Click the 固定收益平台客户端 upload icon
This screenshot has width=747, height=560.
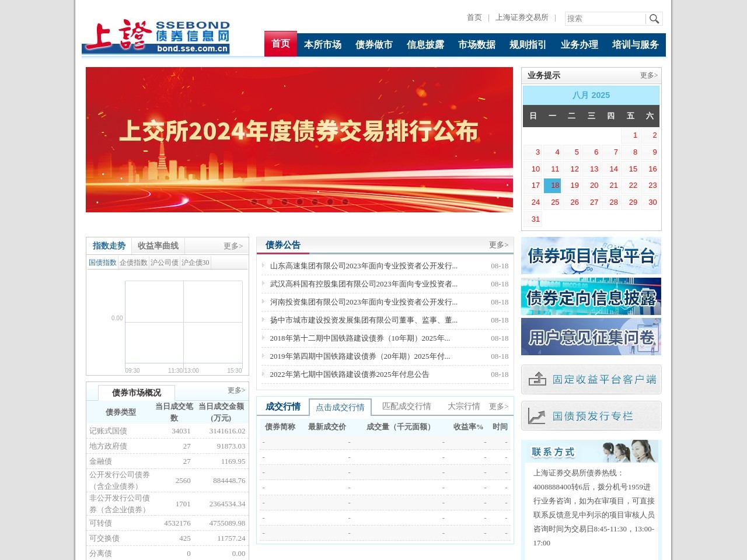coord(537,379)
